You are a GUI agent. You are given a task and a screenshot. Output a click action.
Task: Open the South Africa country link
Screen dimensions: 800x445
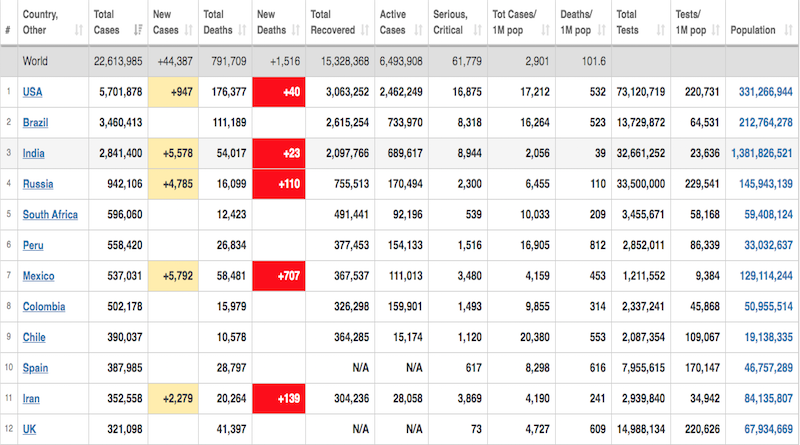[x=51, y=215]
